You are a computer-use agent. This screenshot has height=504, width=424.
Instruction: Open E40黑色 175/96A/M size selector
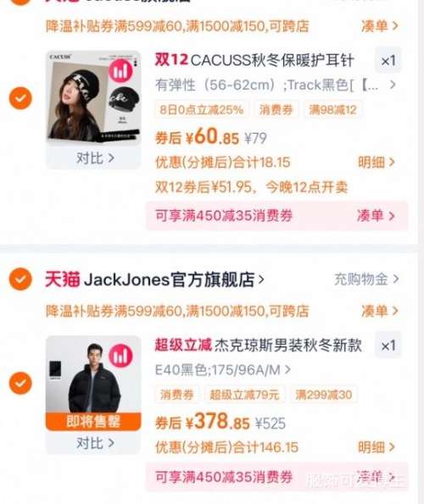223,370
